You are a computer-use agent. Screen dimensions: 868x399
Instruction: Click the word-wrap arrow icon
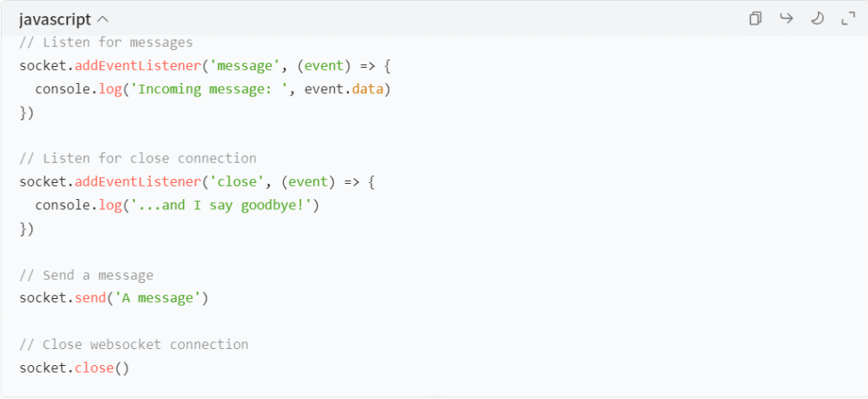pos(786,19)
